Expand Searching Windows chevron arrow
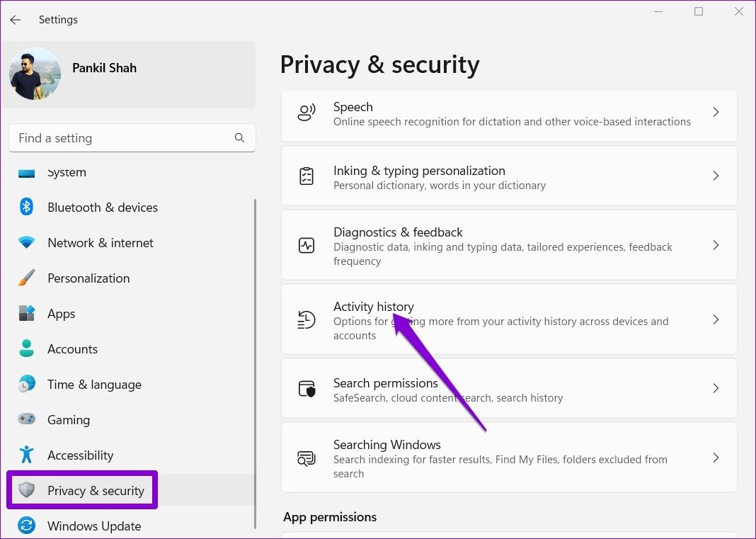 pyautogui.click(x=716, y=458)
